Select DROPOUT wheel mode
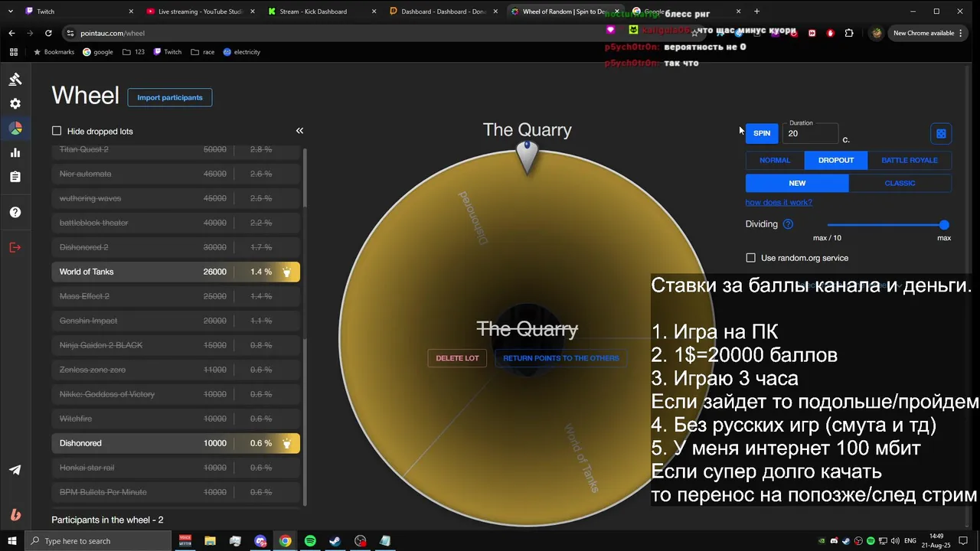This screenshot has height=551, width=980. 836,160
